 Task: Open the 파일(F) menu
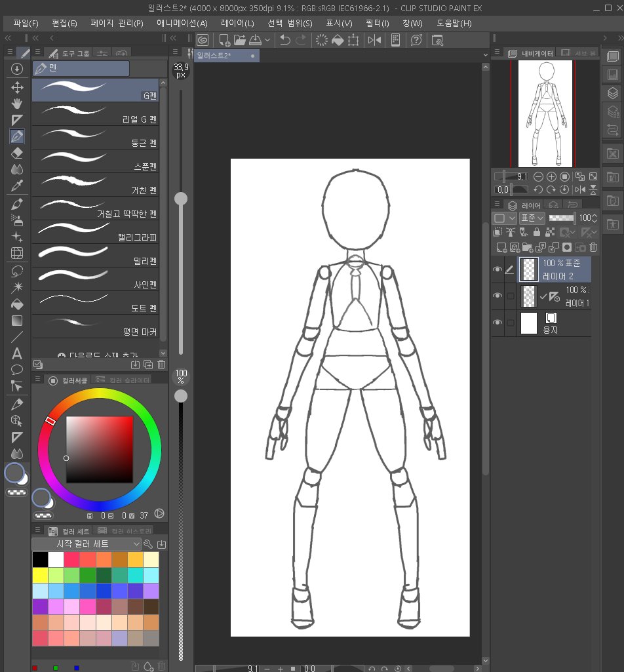pyautogui.click(x=26, y=23)
